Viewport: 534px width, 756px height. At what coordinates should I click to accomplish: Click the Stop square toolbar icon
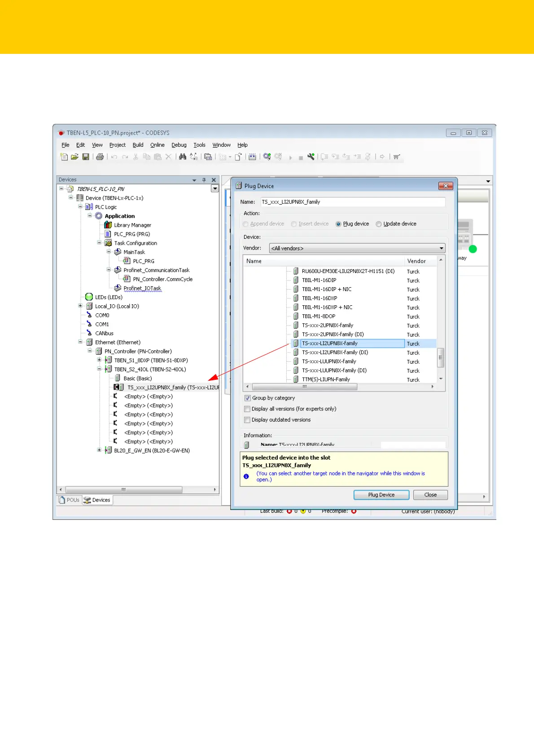pyautogui.click(x=301, y=158)
